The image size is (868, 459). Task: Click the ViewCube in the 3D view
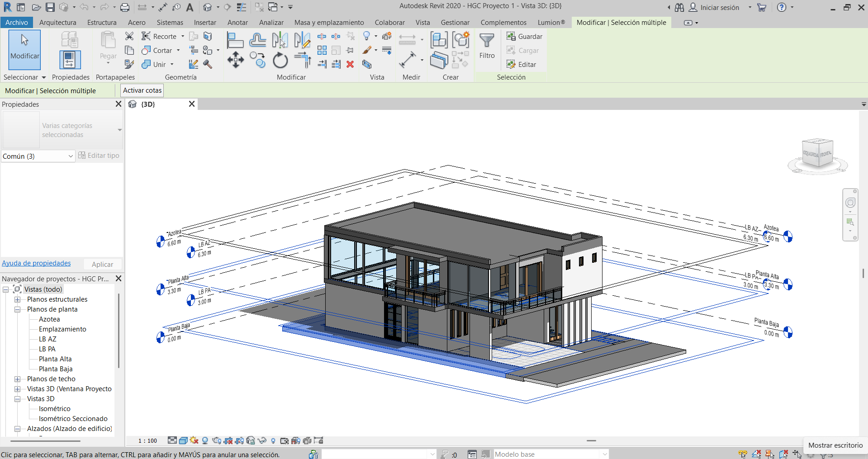817,154
